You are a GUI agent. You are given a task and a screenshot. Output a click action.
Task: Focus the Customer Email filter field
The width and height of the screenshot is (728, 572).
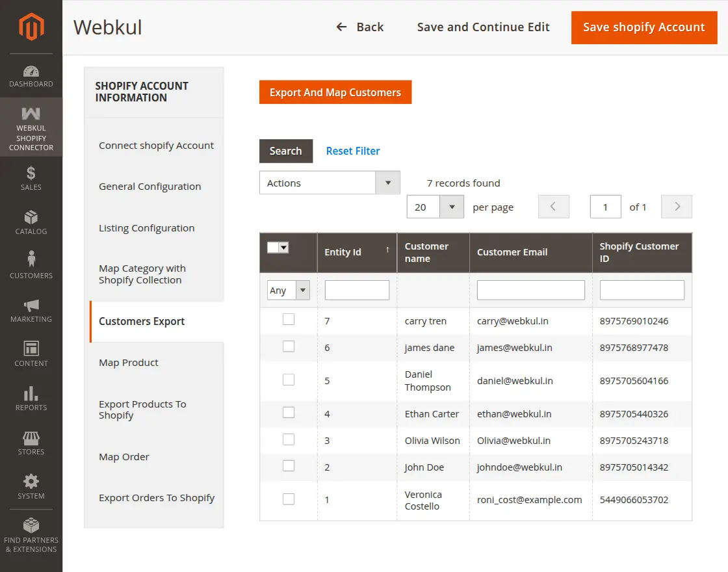coord(530,290)
